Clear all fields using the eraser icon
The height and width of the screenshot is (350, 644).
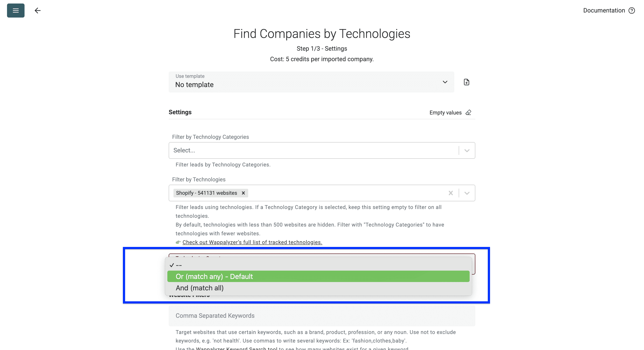click(468, 112)
